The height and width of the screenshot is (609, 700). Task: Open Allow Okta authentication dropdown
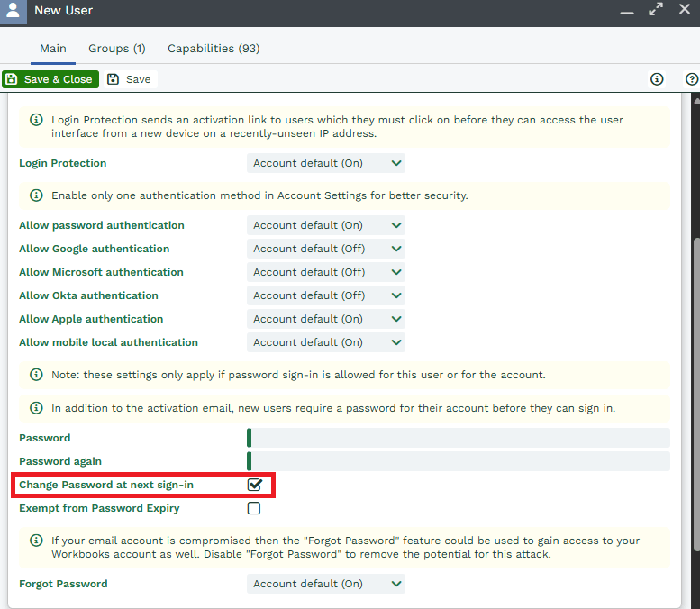coord(326,295)
